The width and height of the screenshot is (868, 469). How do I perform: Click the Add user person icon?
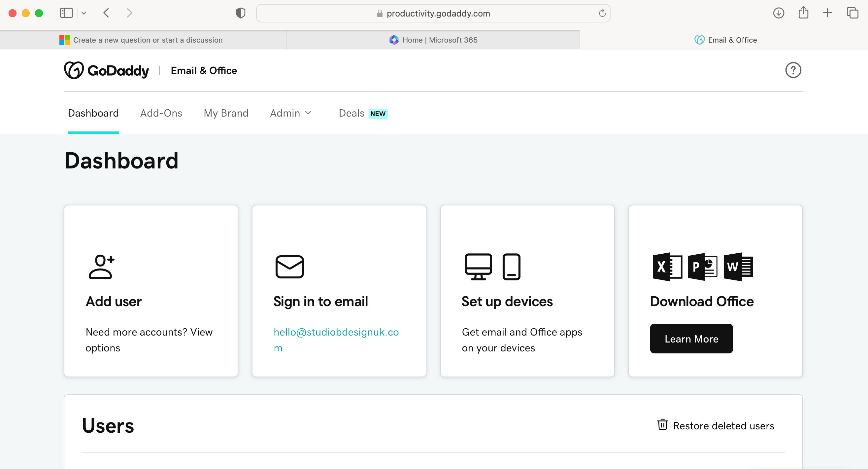(101, 266)
